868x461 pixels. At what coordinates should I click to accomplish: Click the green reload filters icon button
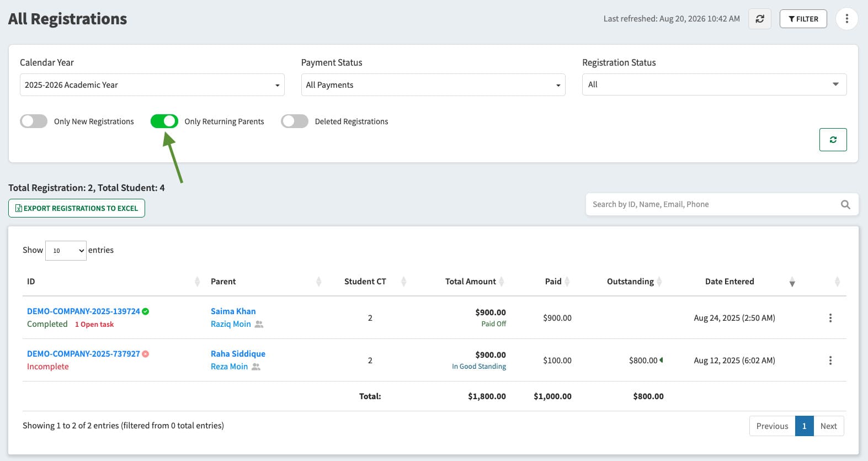[x=833, y=140]
